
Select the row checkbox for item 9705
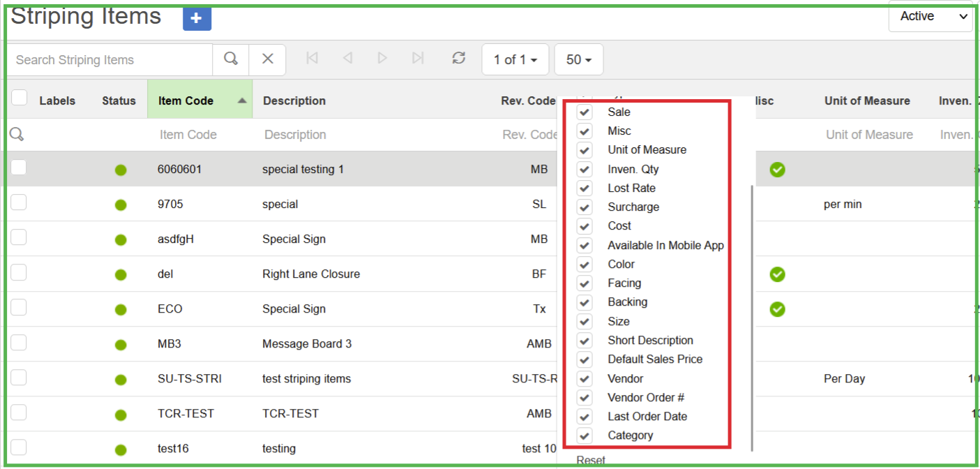pyautogui.click(x=19, y=203)
